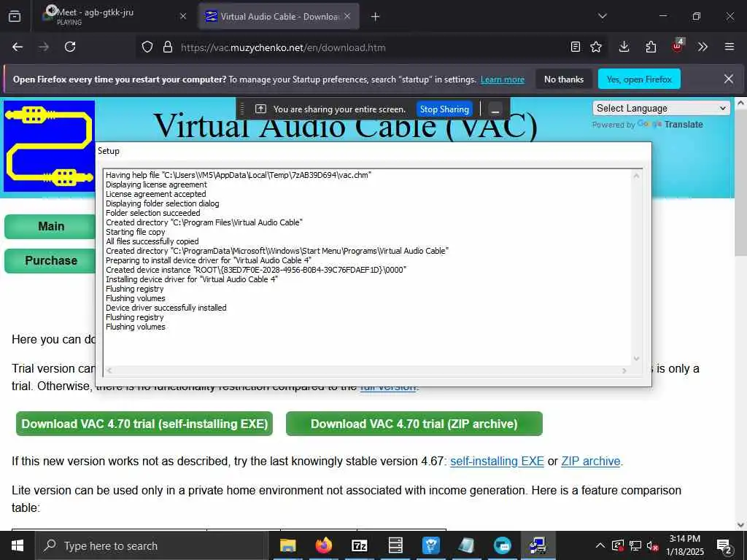Select log line 'All files successfully copied'

(152, 241)
